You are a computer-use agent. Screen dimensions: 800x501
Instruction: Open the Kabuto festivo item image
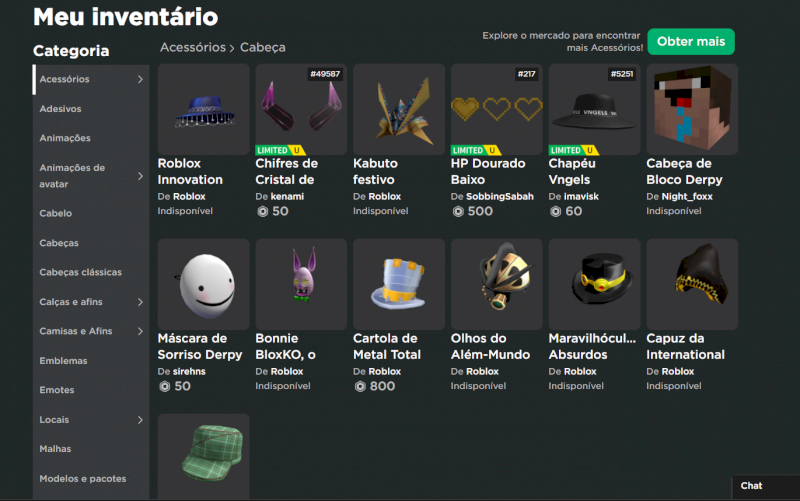tap(399, 109)
